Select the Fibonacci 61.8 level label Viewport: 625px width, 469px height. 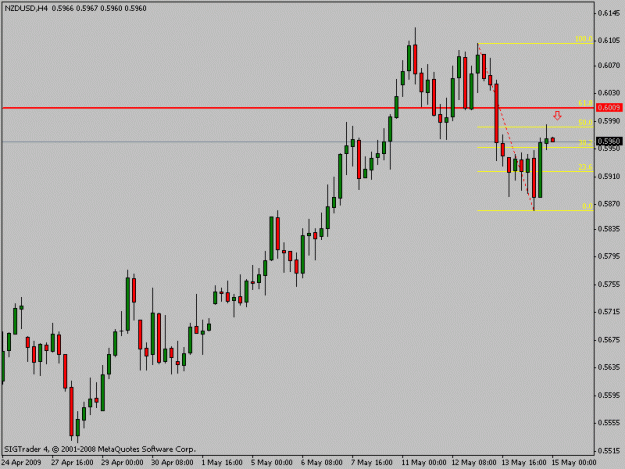click(585, 103)
